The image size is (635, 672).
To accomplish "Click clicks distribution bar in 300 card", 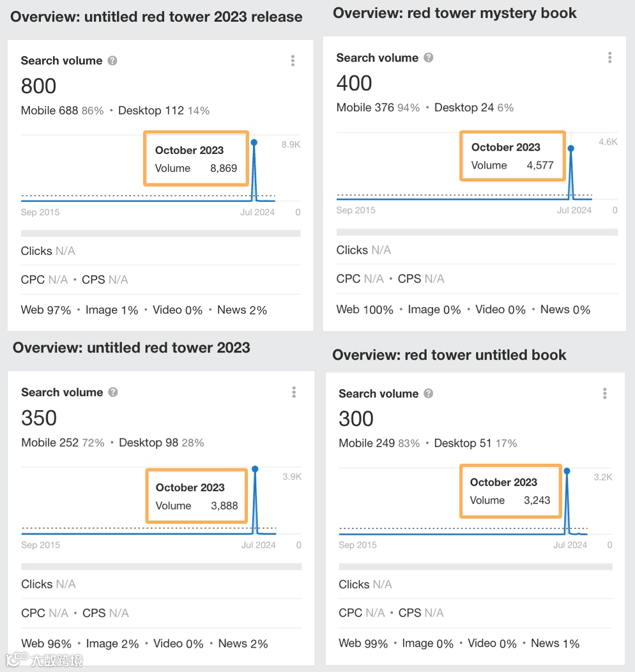I will [x=475, y=567].
